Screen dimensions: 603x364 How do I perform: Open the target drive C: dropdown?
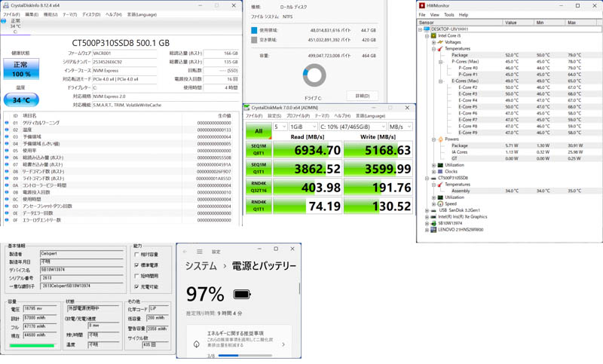point(353,127)
